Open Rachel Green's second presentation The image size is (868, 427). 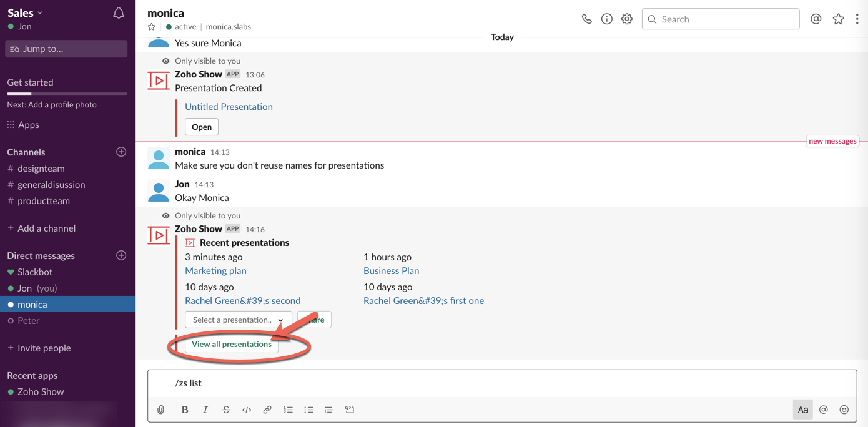[242, 301]
